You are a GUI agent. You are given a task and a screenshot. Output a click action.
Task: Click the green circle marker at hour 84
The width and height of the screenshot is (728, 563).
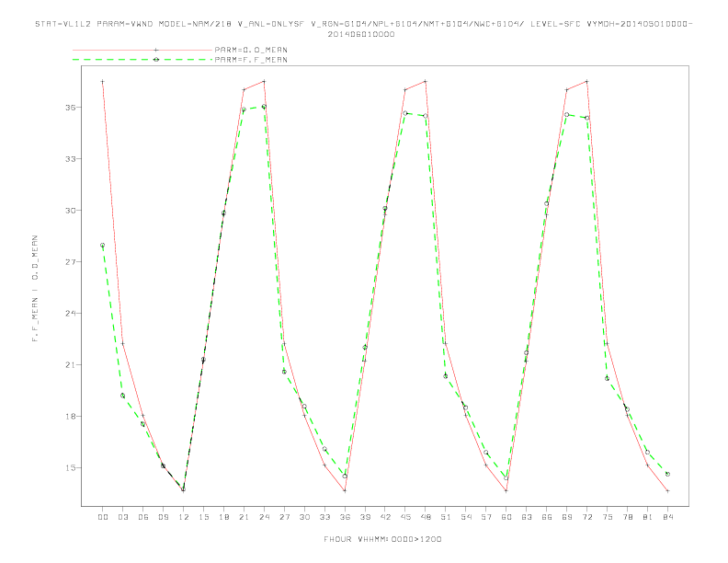[667, 475]
